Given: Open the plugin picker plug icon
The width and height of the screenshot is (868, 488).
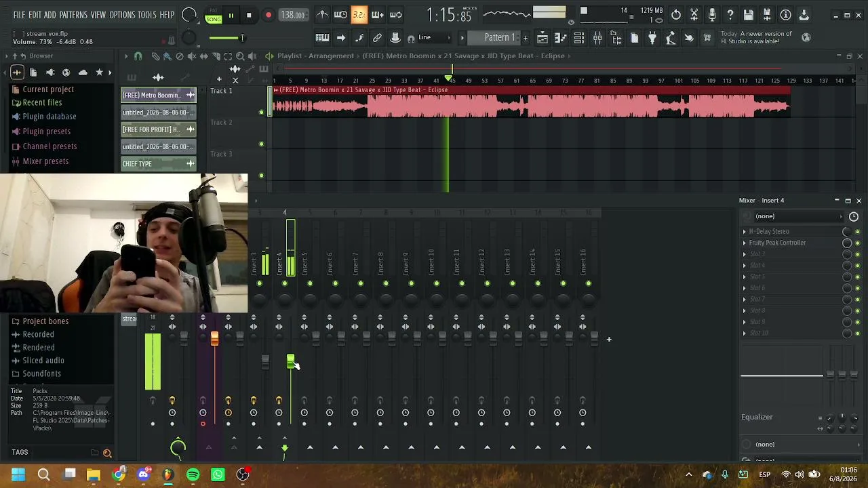Looking at the screenshot, I should click(x=652, y=38).
